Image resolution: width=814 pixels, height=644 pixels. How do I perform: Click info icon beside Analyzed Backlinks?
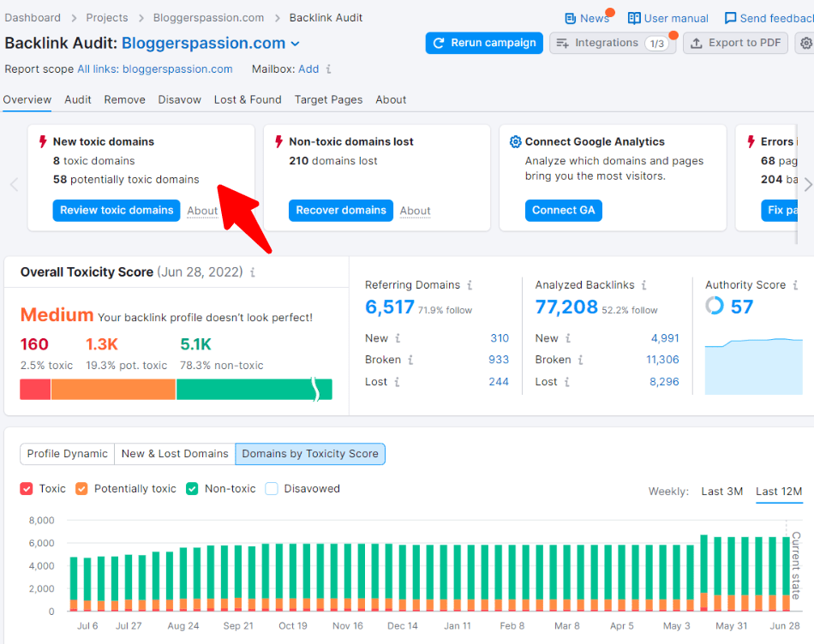coord(643,285)
